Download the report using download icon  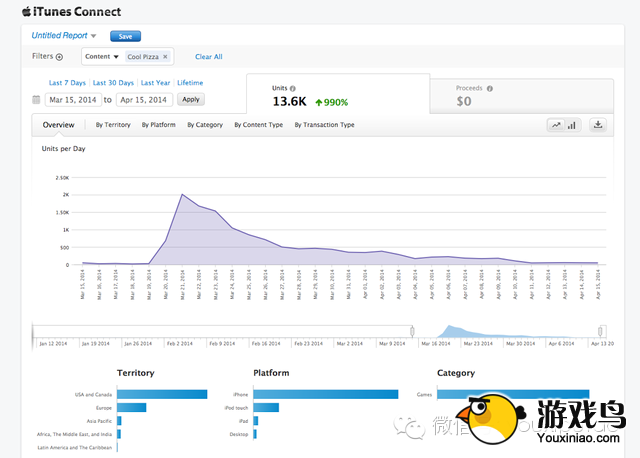click(x=598, y=125)
